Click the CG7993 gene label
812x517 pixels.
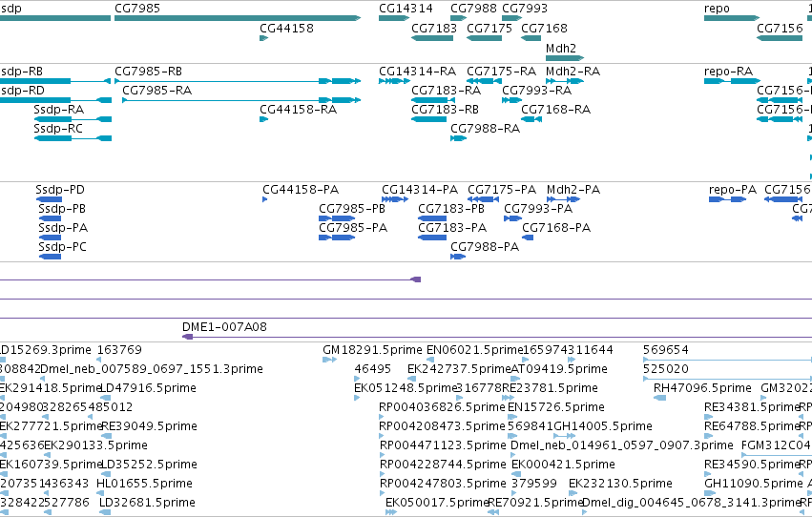pos(525,9)
